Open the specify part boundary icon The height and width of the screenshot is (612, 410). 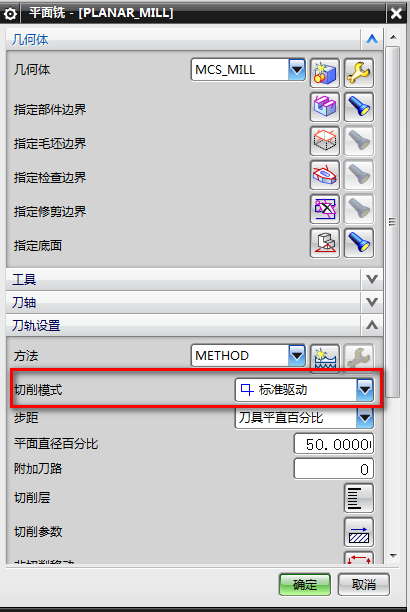pos(325,107)
